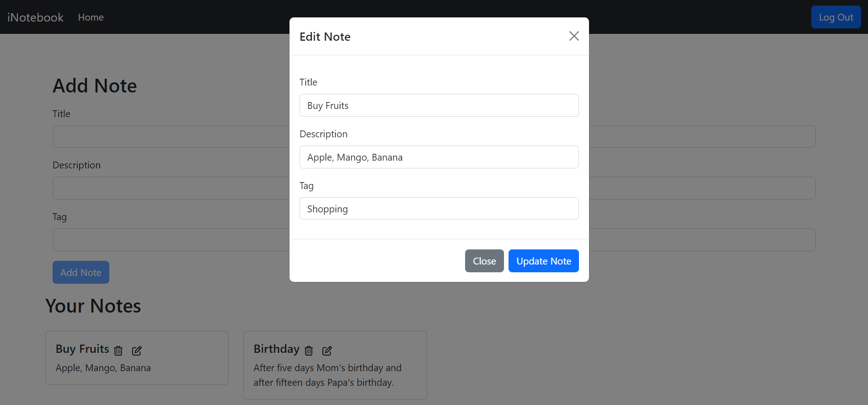The width and height of the screenshot is (868, 405).
Task: Select the Title field containing Buy Fruits
Action: 439,105
